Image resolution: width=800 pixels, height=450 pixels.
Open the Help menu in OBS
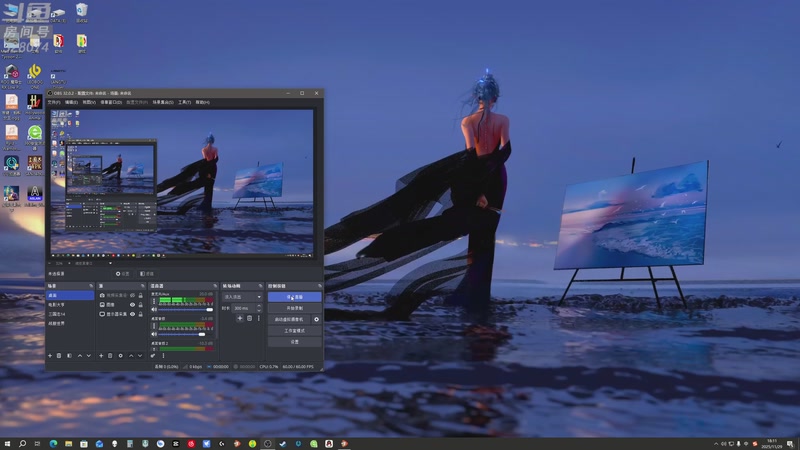tap(202, 102)
